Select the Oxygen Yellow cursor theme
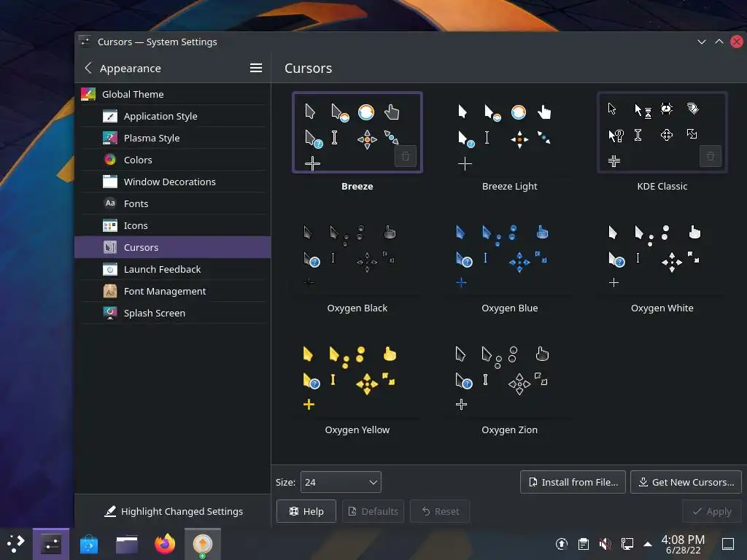This screenshot has width=747, height=560. (357, 377)
